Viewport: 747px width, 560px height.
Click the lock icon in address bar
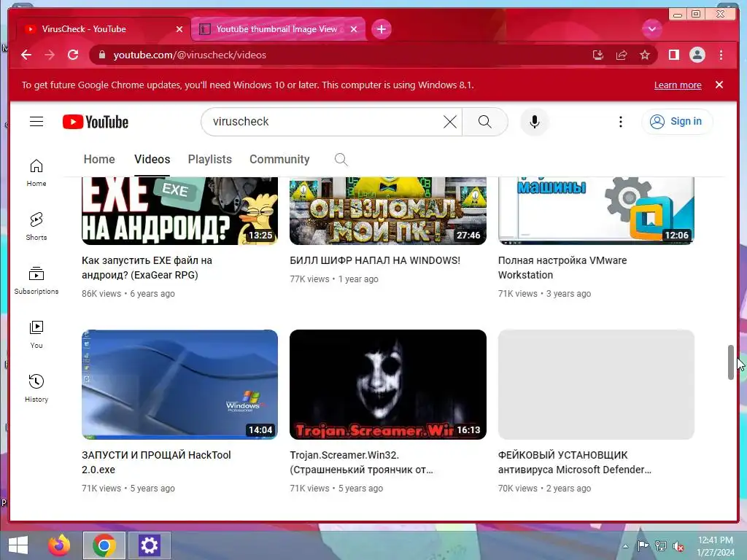point(101,55)
